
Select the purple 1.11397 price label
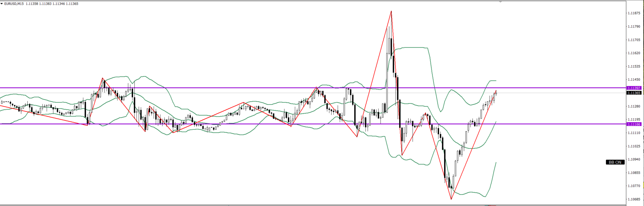point(634,88)
